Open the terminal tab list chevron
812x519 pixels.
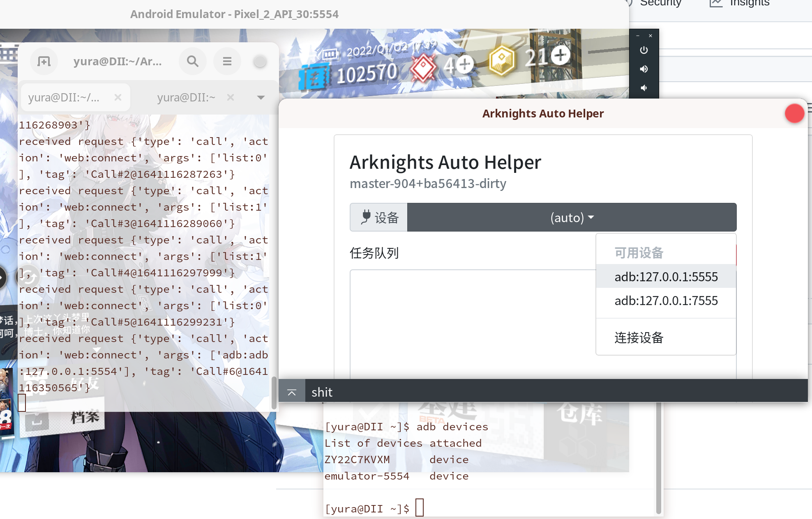click(261, 97)
